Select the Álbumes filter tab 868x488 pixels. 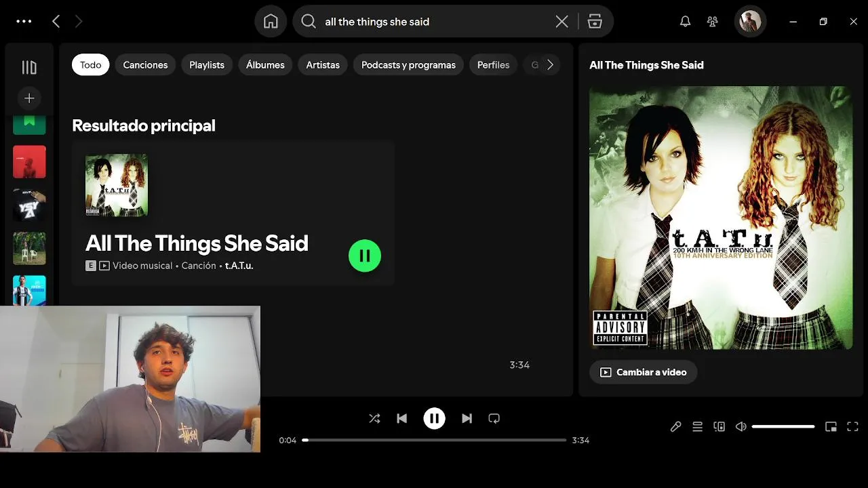coord(265,65)
